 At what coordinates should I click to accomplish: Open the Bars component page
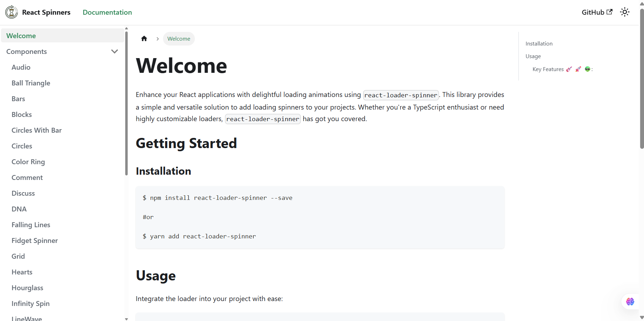pos(18,99)
